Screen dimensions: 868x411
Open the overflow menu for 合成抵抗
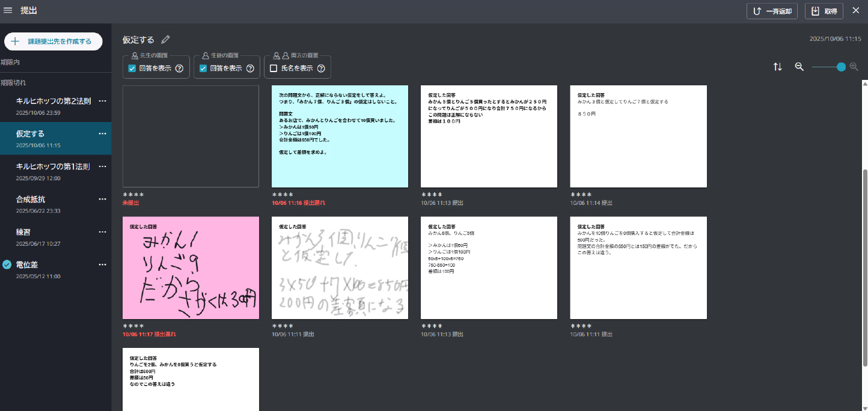pyautogui.click(x=102, y=199)
